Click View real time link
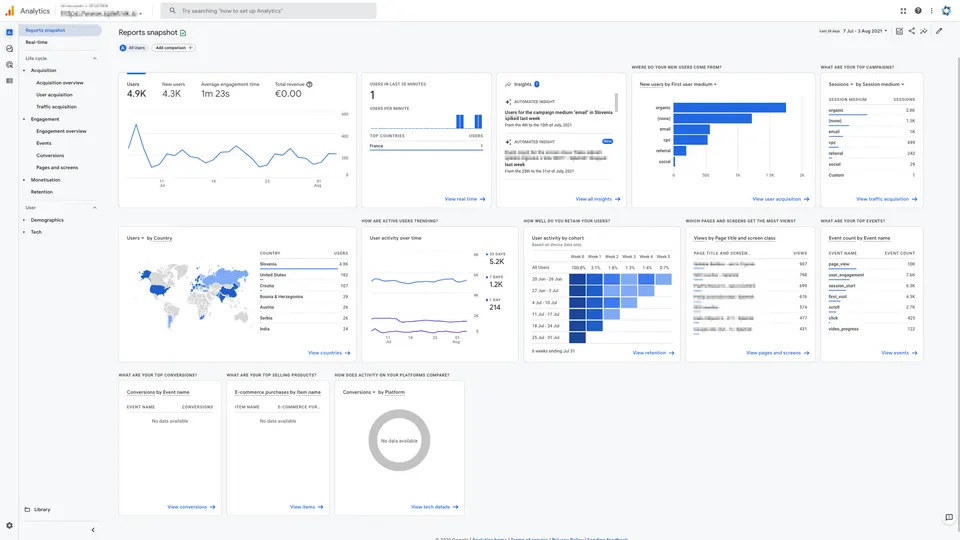This screenshot has width=960, height=540. (465, 199)
